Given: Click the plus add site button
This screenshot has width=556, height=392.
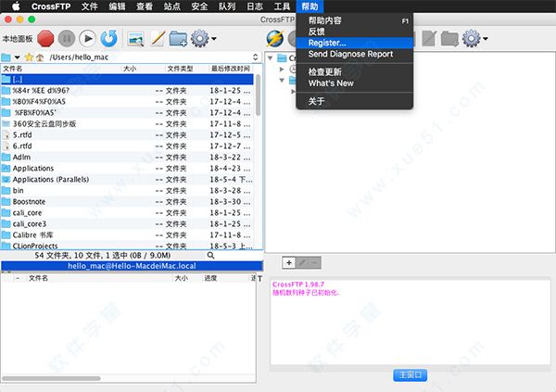Looking at the screenshot, I should click(x=288, y=263).
